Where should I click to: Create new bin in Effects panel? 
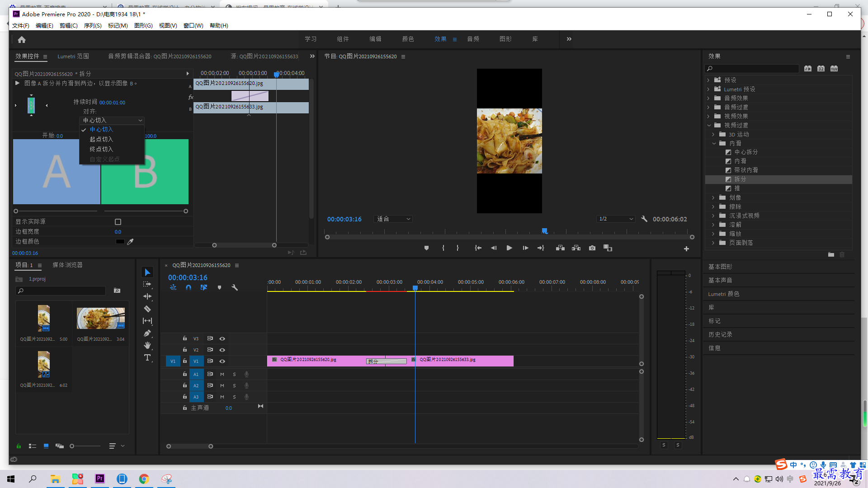coord(831,255)
